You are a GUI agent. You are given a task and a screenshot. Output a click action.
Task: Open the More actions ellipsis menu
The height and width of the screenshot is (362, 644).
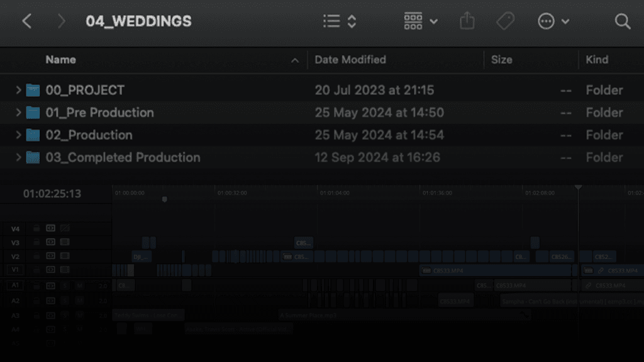[x=553, y=21]
